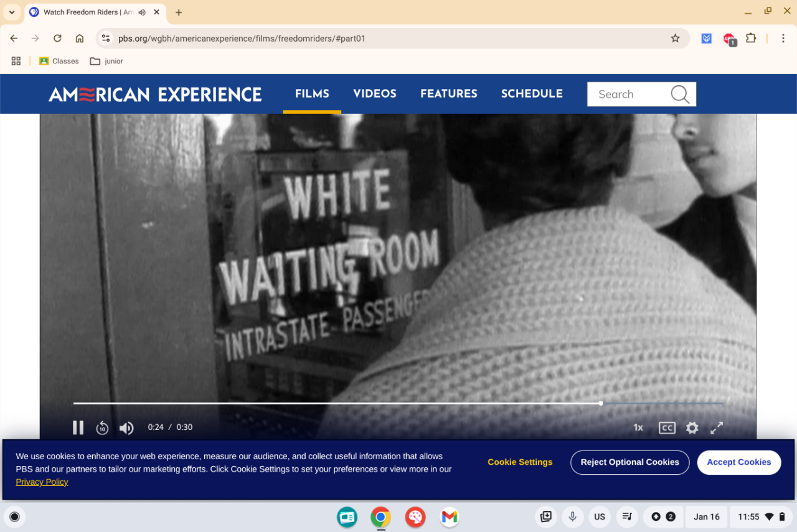View site information for pbs.org
The height and width of the screenshot is (532, 797).
(x=106, y=39)
